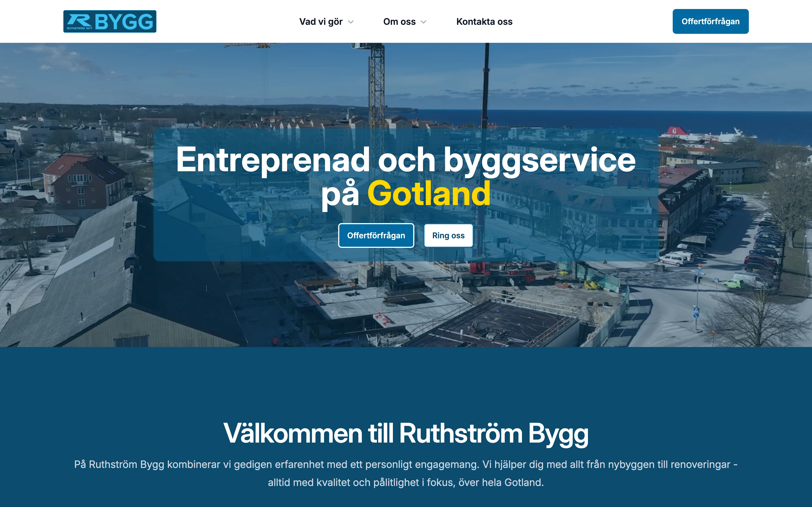Click the BYGG wordmark in the logo
The image size is (812, 507).
coord(124,22)
